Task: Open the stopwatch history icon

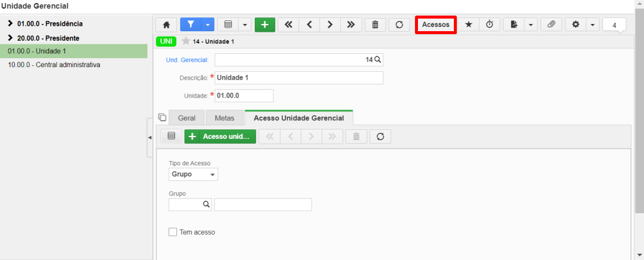Action: click(490, 25)
